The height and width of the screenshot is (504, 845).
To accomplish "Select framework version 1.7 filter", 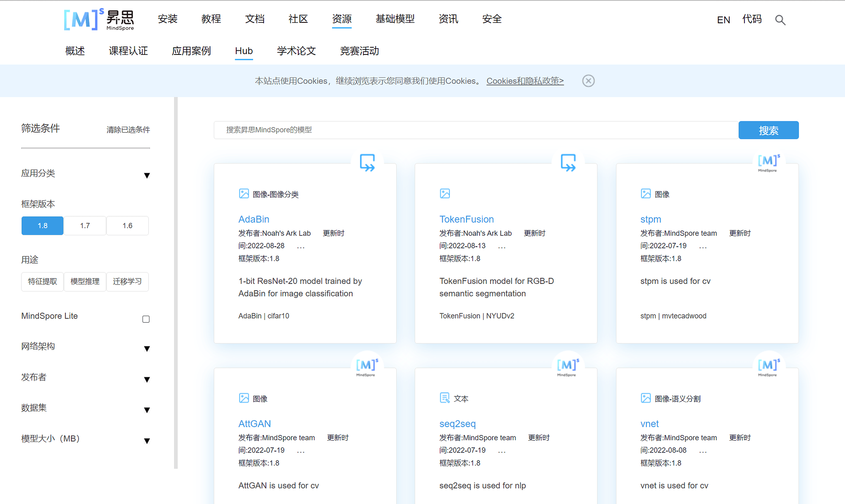I will 85,226.
